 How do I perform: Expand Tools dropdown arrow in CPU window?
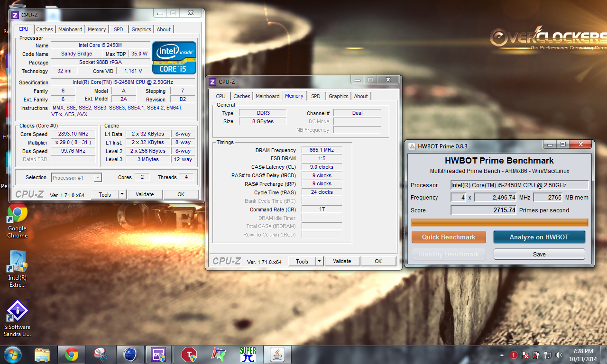coord(122,194)
